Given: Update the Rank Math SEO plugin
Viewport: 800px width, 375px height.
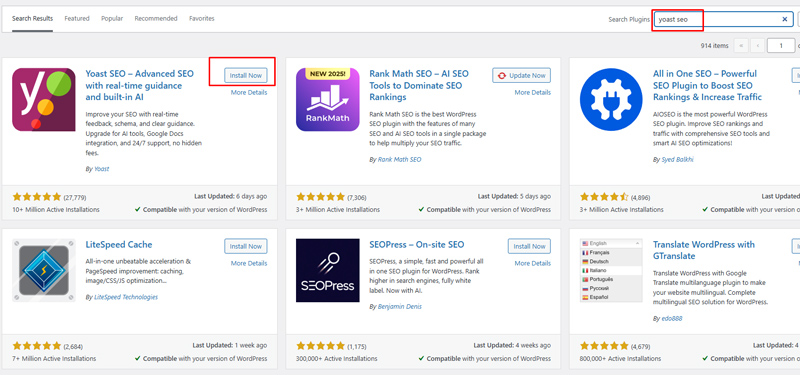Looking at the screenshot, I should point(522,76).
